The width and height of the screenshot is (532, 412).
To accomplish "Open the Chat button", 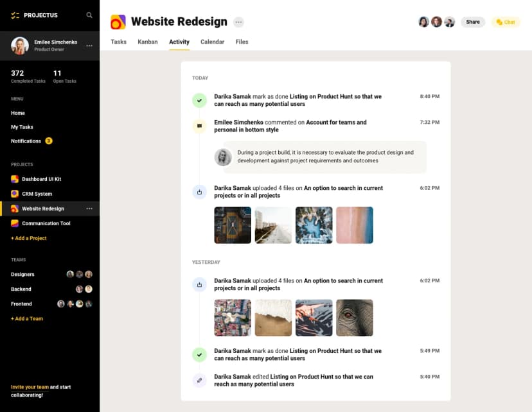I will [506, 22].
